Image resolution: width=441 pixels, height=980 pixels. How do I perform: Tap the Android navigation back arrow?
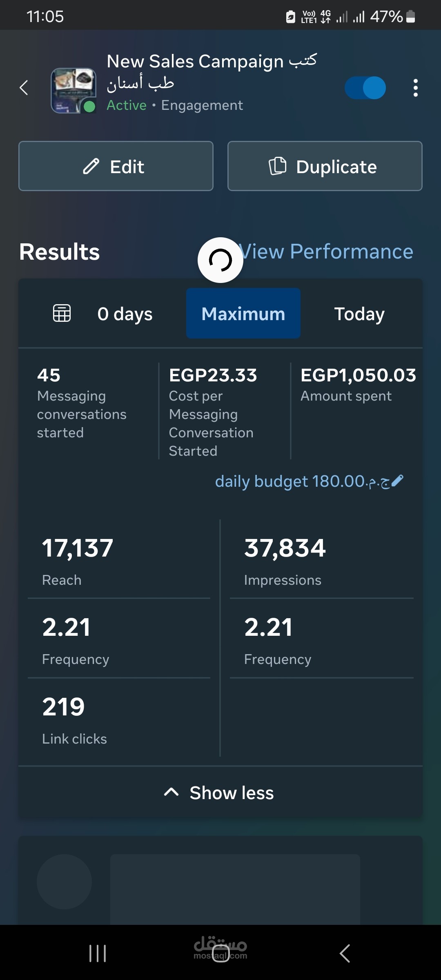coord(345,953)
